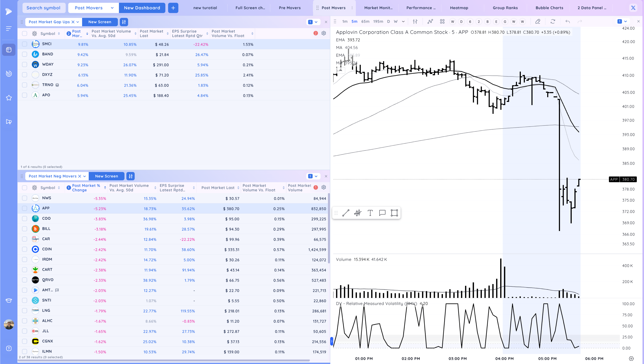Click the New Dashboard button
This screenshot has width=644, height=364.
pyautogui.click(x=142, y=8)
